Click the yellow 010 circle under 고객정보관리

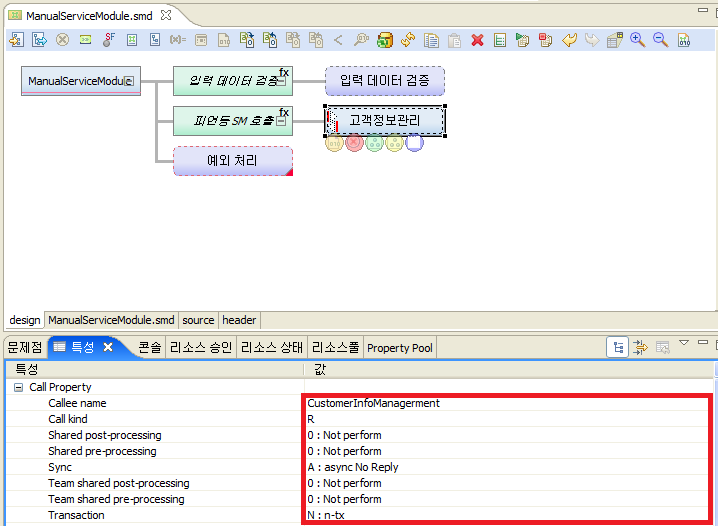(334, 143)
